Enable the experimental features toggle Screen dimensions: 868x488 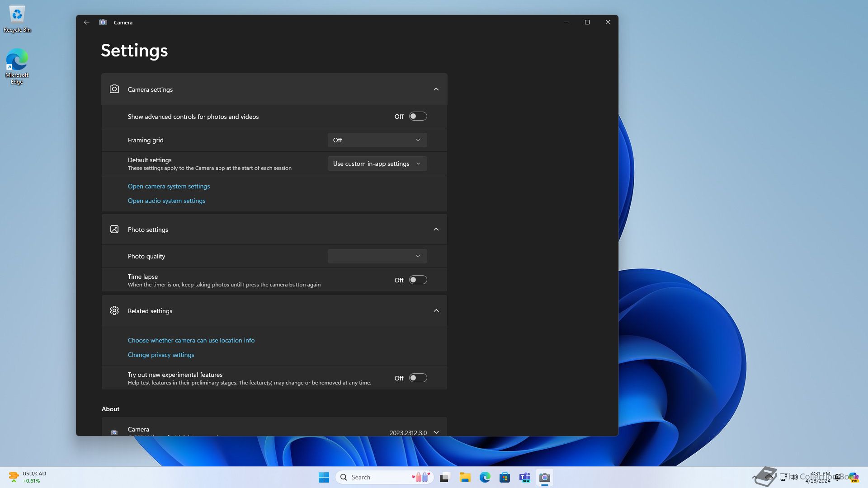[418, 378]
